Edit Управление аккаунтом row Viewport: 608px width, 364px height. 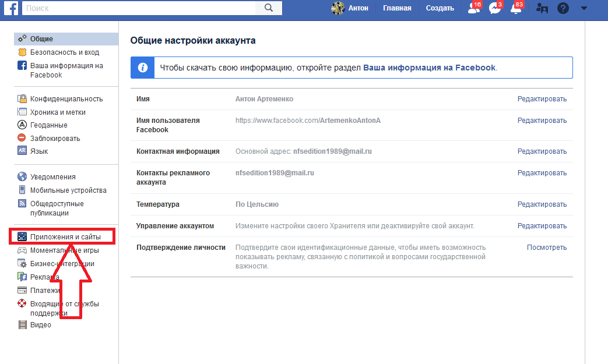pos(542,226)
